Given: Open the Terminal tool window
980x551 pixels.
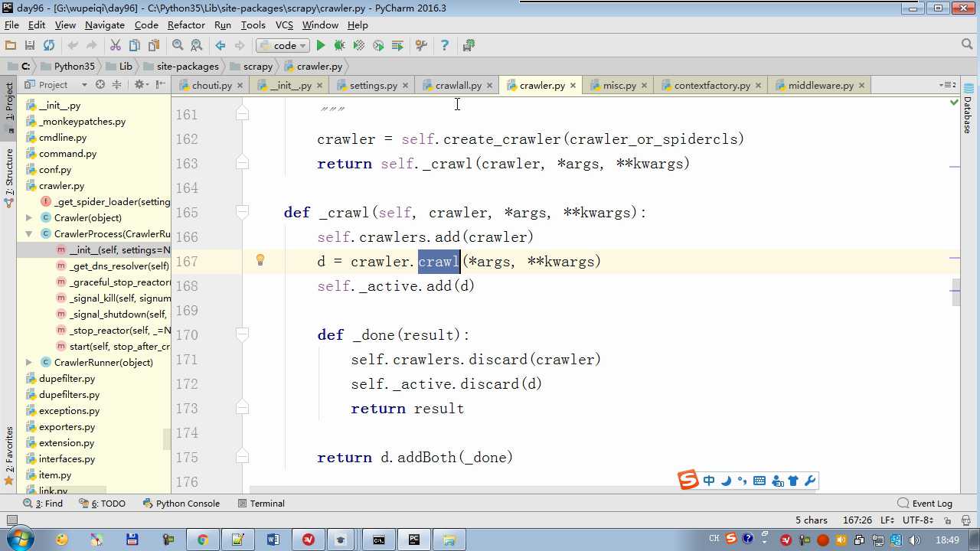Looking at the screenshot, I should [261, 504].
